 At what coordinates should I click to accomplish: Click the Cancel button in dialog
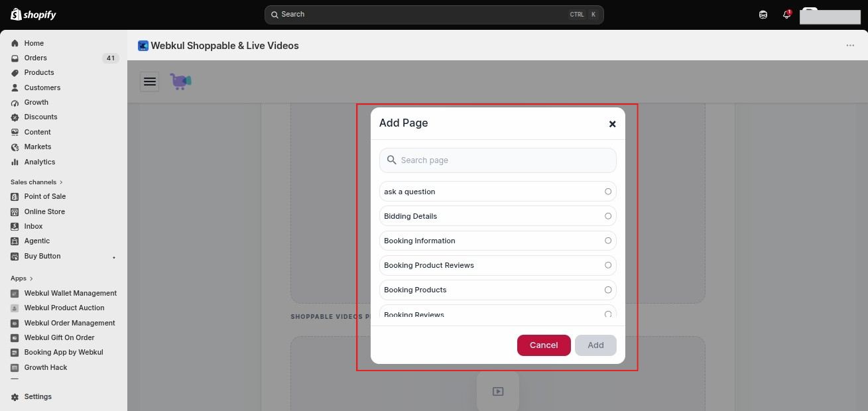544,345
